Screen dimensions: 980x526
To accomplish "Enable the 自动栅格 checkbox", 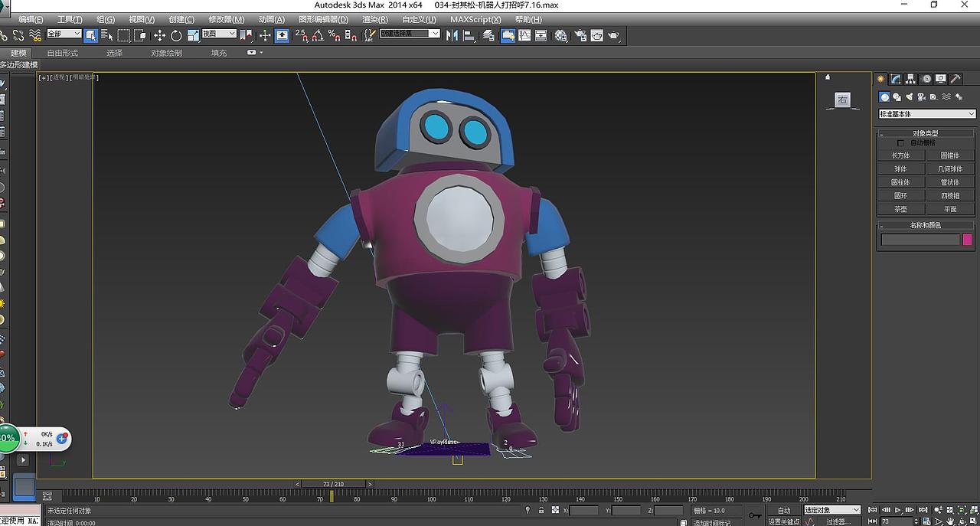I will 900,143.
